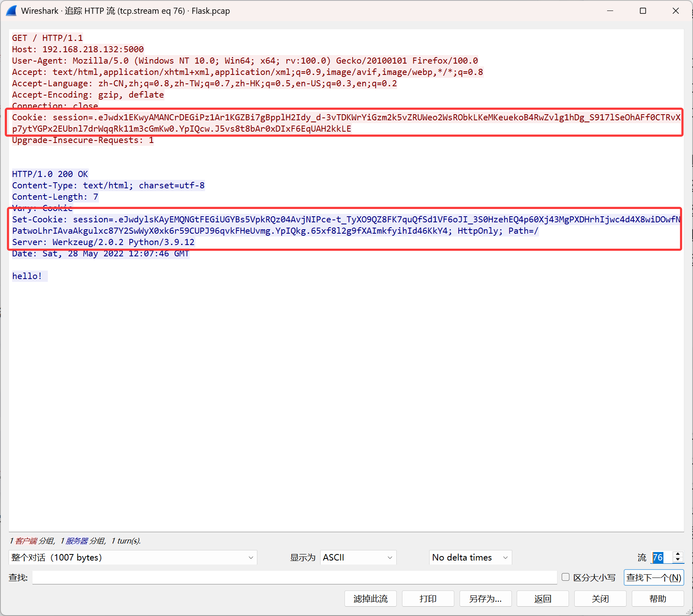Click the 'Content-Length: 7' line
Viewport: 693px width, 616px height.
55,197
